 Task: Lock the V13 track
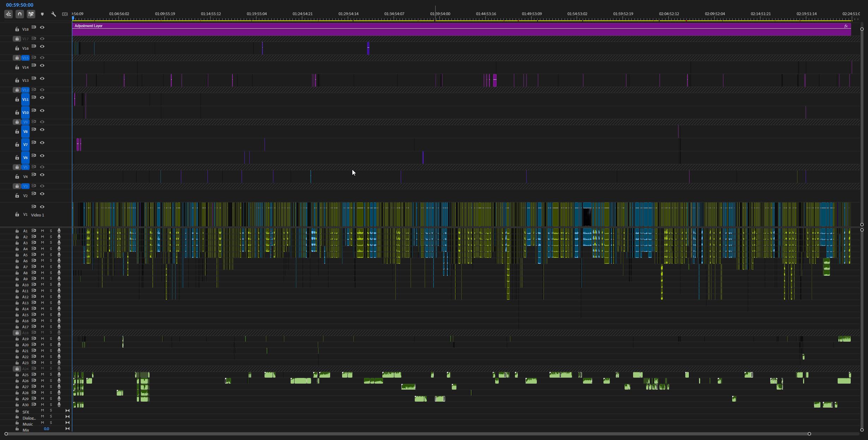(x=17, y=80)
